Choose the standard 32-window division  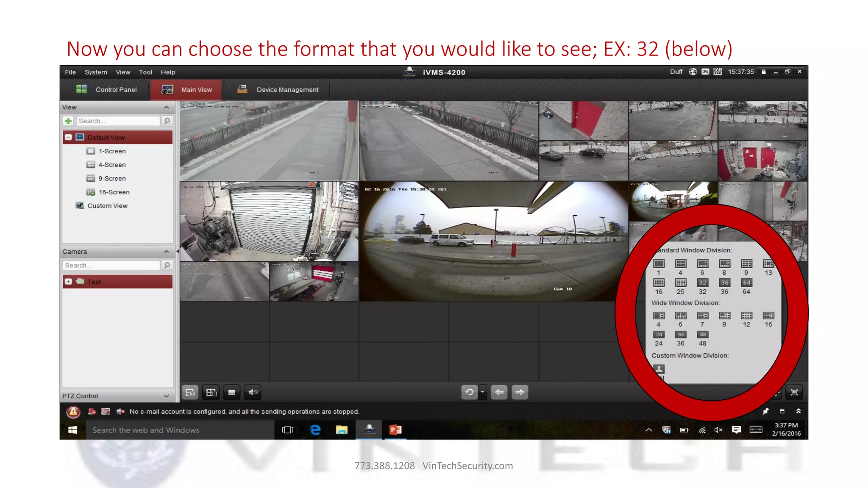pyautogui.click(x=703, y=283)
